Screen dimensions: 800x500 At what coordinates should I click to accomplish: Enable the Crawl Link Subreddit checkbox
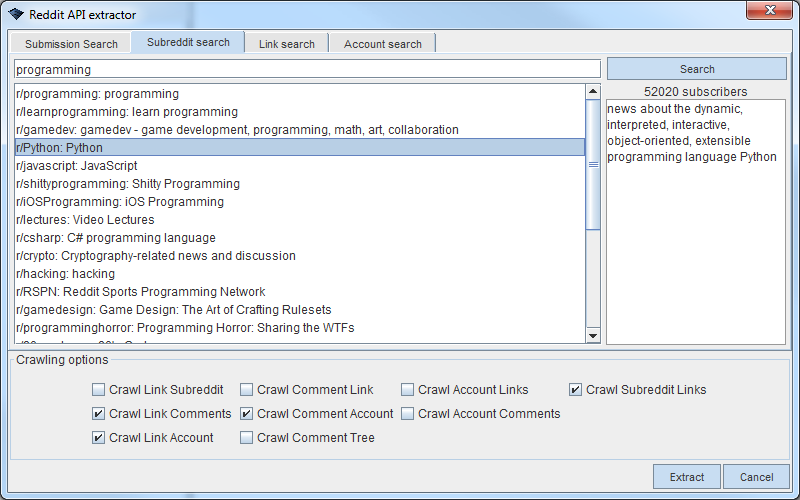(98, 390)
